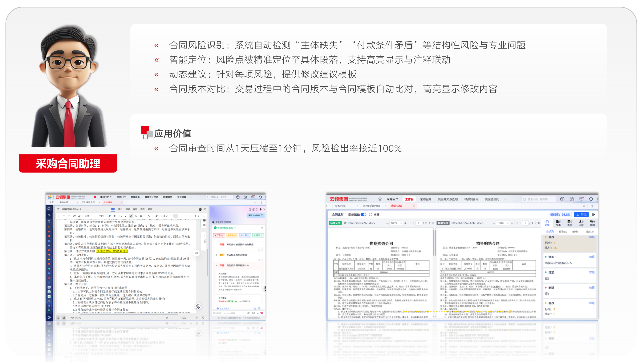Click the undo arrow in editor toolbar
The height and width of the screenshot is (362, 644).
click(x=64, y=216)
